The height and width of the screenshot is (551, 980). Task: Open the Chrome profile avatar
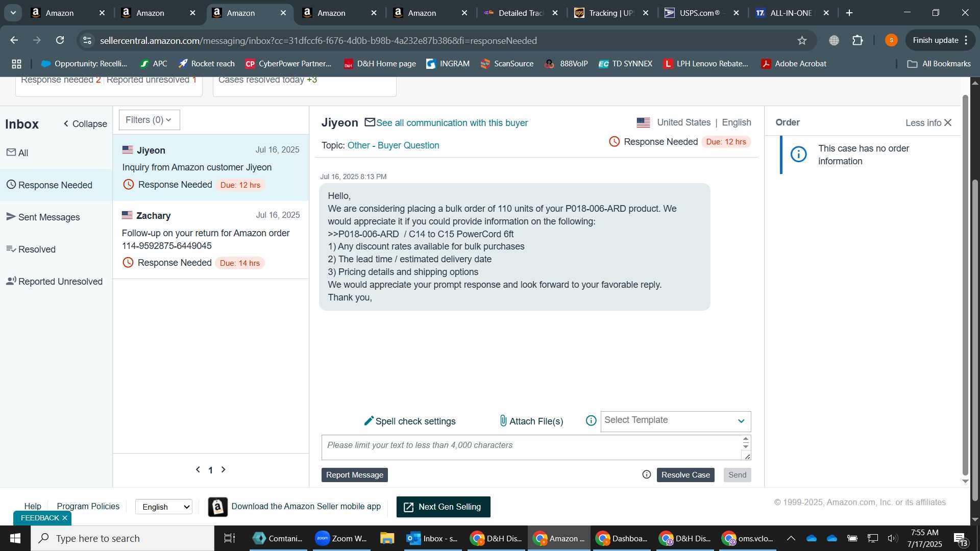[891, 40]
